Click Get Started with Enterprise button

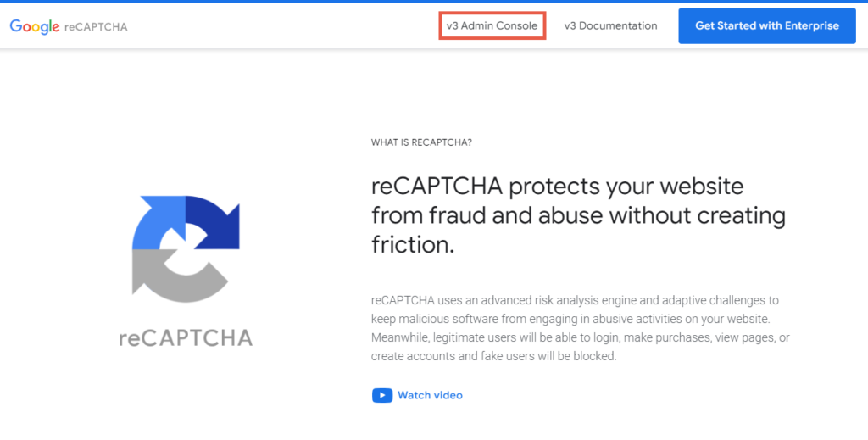[767, 26]
